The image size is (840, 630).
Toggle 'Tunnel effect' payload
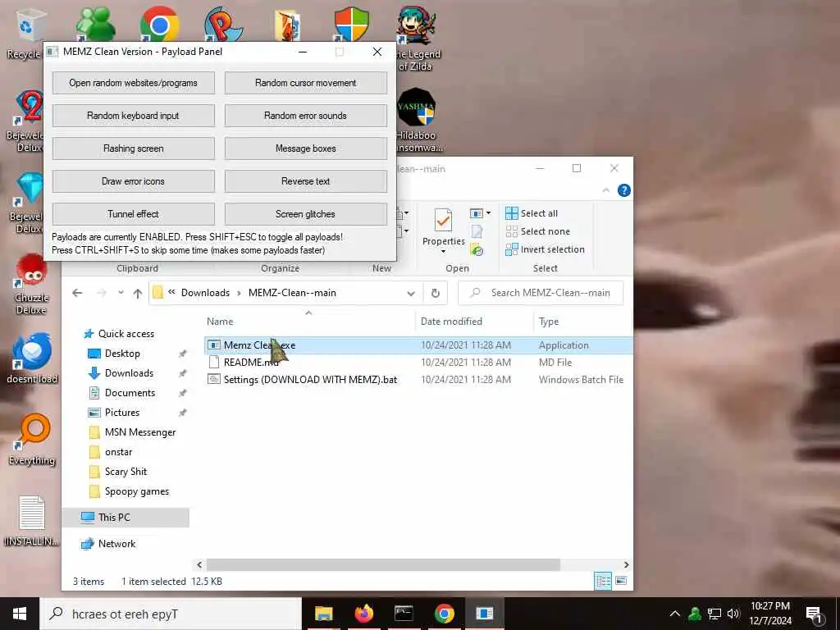[134, 214]
